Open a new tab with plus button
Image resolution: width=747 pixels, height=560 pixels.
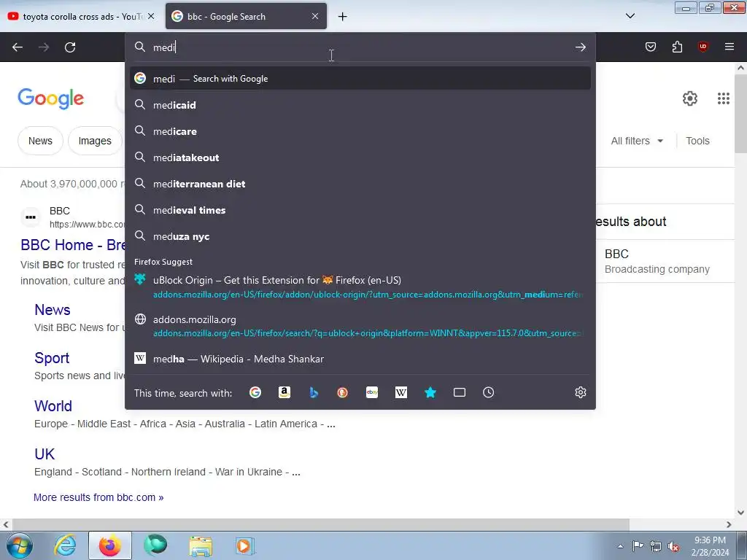click(343, 17)
